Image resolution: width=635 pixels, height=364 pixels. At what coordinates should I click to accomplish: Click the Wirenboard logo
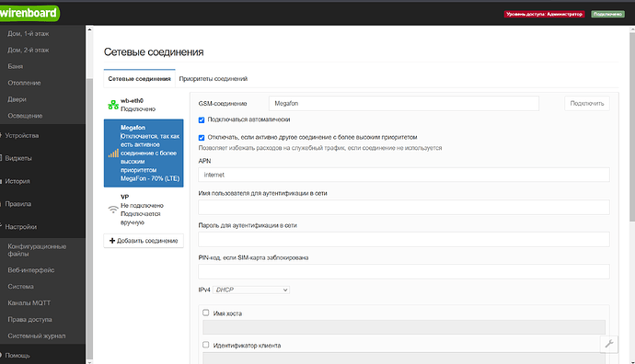[29, 14]
